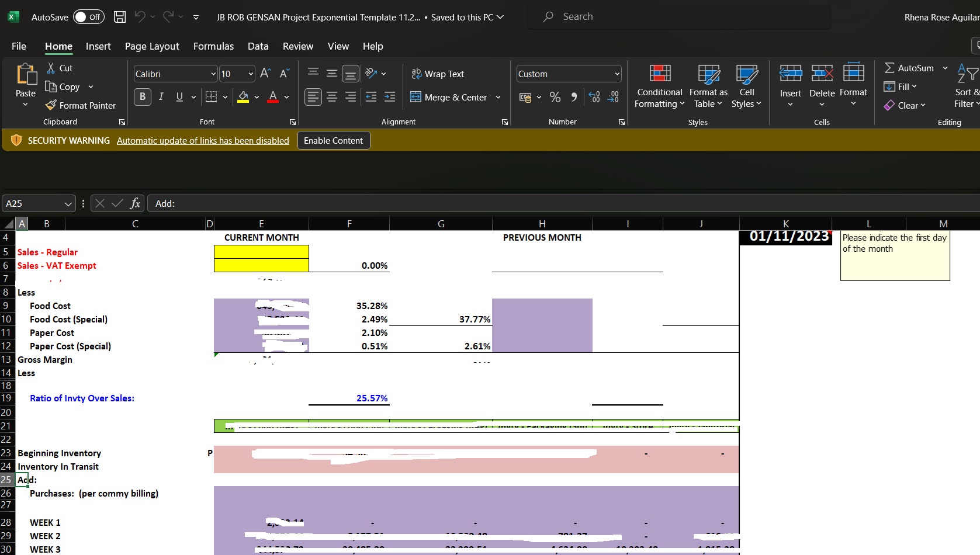980x555 pixels.
Task: Toggle Italic formatting
Action: 161,97
